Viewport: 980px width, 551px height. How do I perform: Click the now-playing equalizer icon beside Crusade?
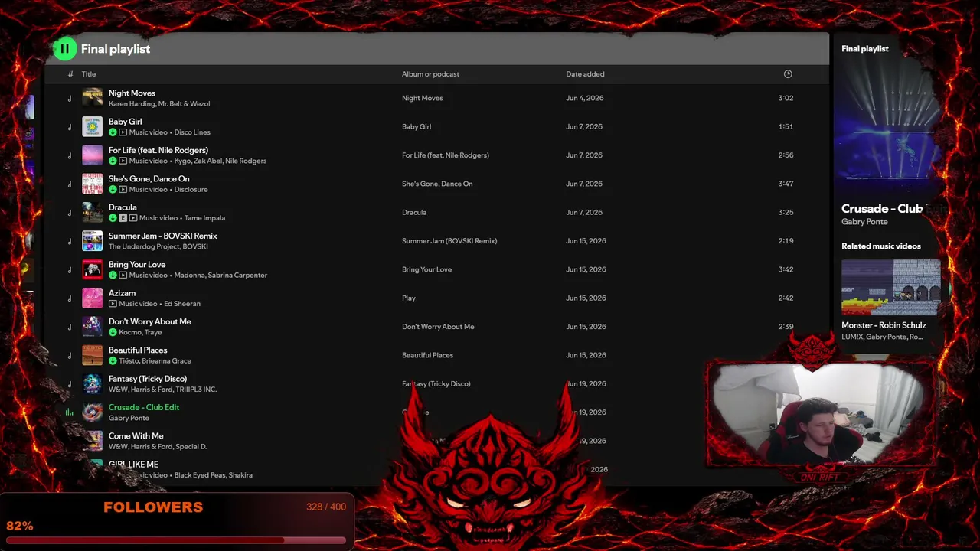point(69,412)
